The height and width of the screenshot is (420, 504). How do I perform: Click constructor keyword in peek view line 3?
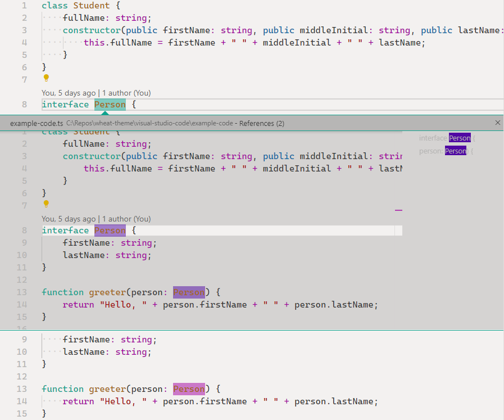click(x=92, y=156)
